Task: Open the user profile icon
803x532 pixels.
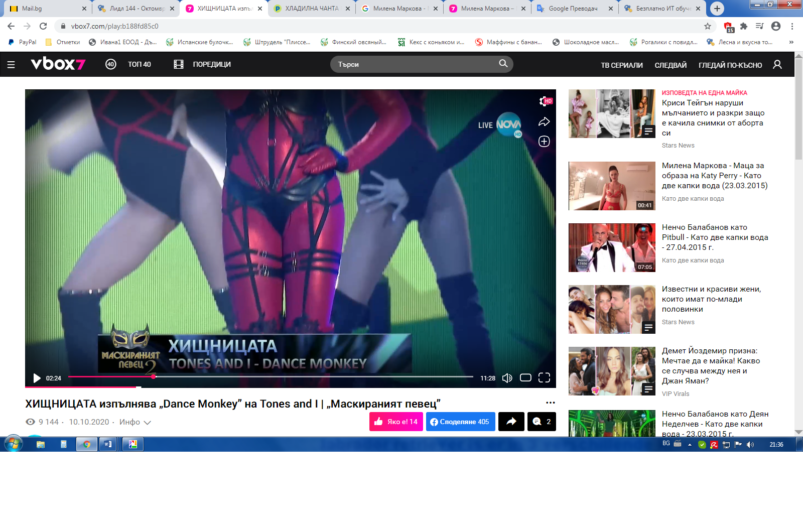Action: tap(777, 65)
